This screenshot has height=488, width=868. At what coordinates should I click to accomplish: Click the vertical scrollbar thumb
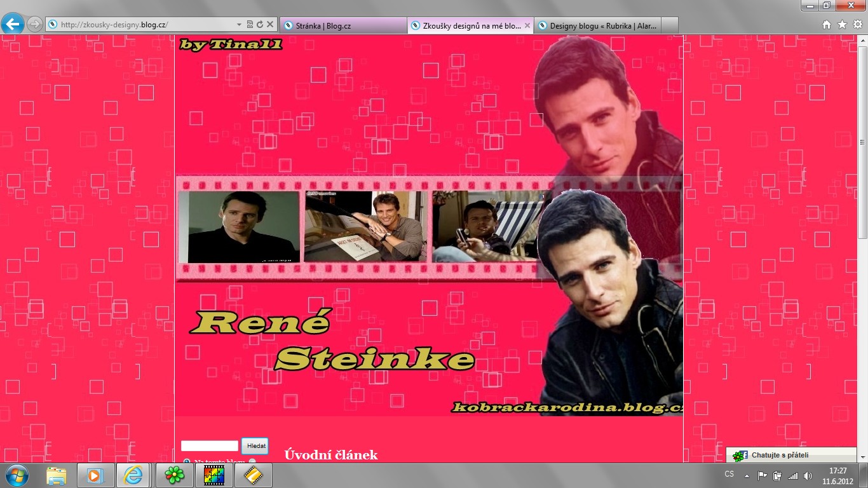click(x=862, y=142)
